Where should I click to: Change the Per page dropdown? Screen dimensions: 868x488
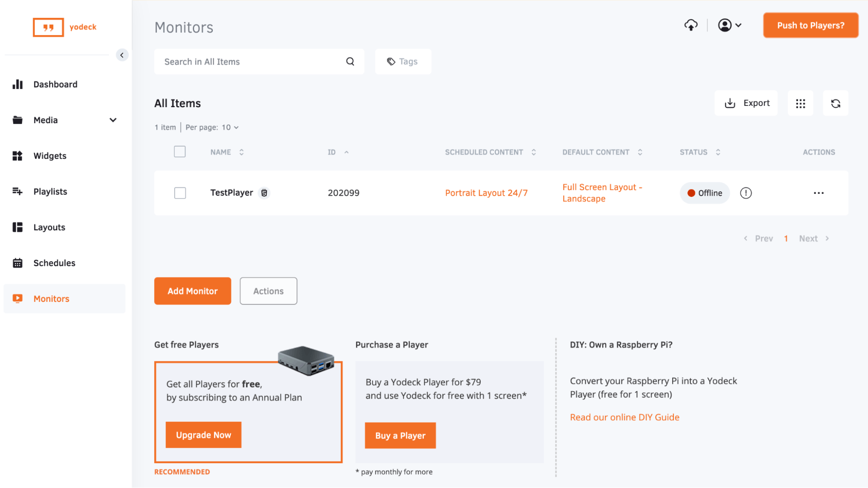[230, 128]
